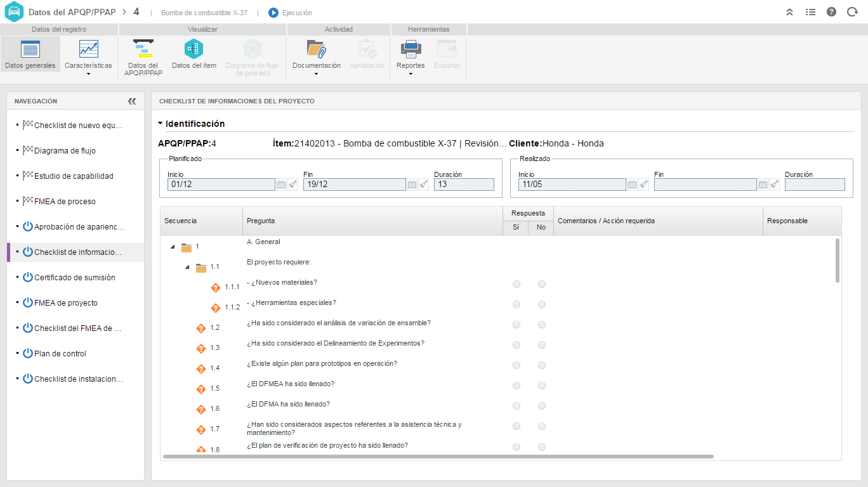Image resolution: width=868 pixels, height=487 pixels.
Task: Click the horizontal scrollbar of checklist
Action: coord(438,456)
